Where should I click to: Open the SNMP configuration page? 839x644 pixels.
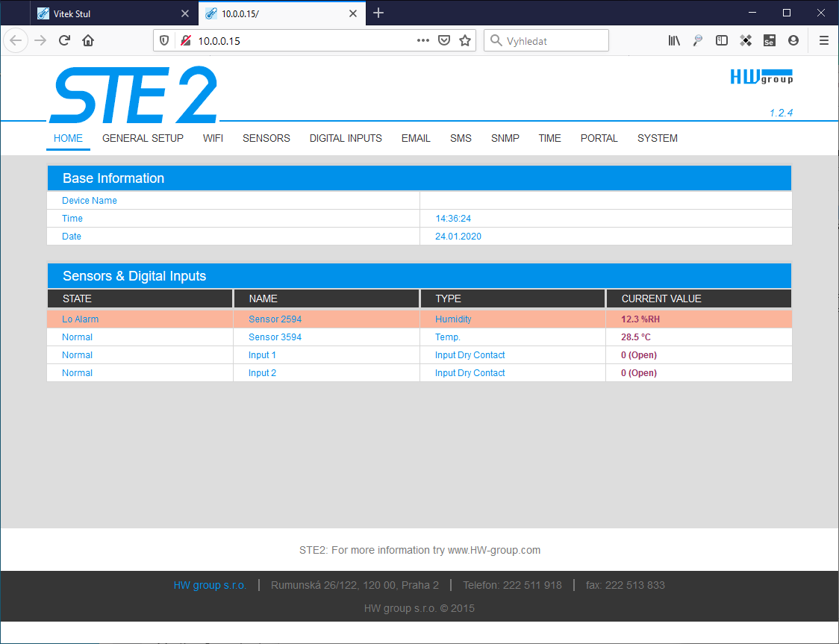pos(505,139)
